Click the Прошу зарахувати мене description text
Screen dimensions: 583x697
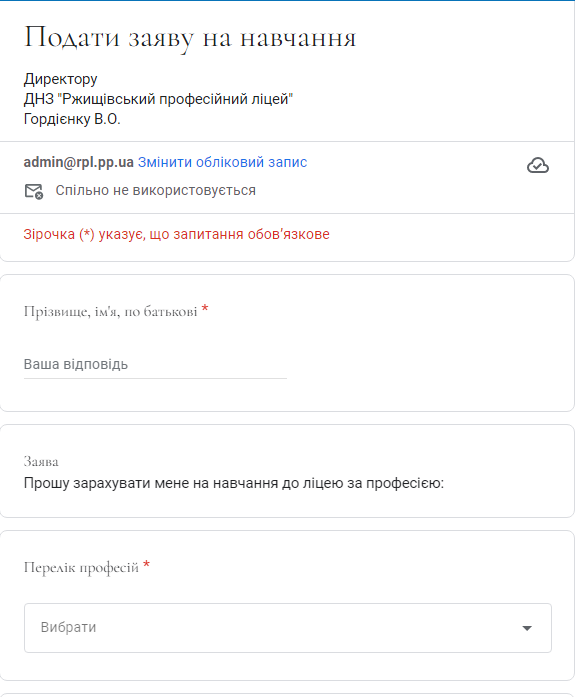234,483
